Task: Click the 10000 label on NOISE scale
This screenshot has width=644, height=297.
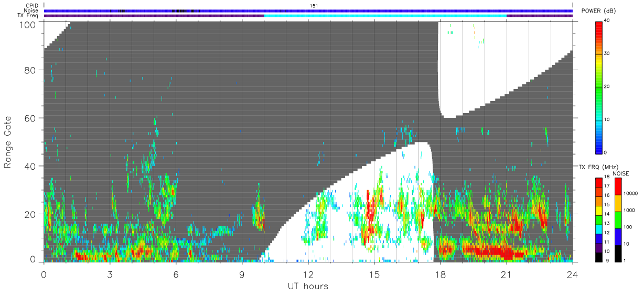Action: [631, 194]
